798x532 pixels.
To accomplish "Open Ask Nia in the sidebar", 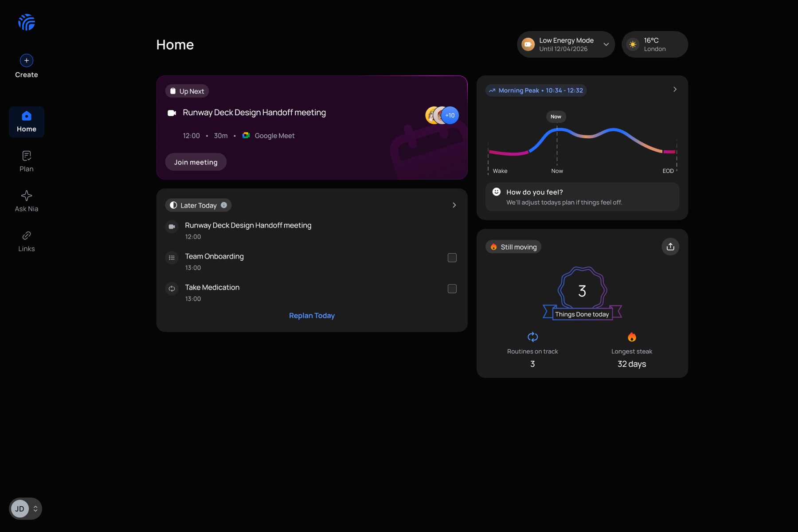I will click(27, 202).
